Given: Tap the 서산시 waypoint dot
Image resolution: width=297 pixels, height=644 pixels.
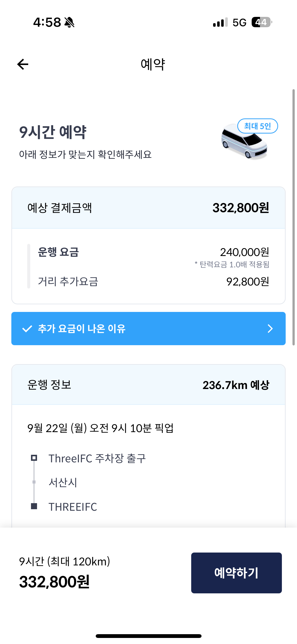Looking at the screenshot, I should click(34, 482).
